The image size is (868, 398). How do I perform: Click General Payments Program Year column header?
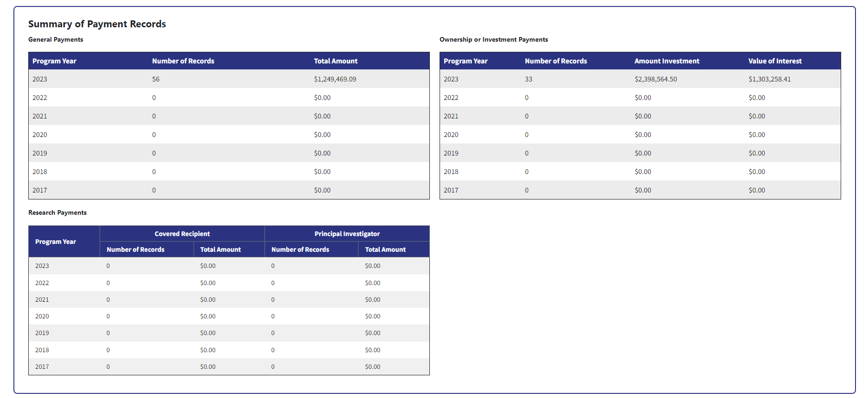tap(54, 61)
